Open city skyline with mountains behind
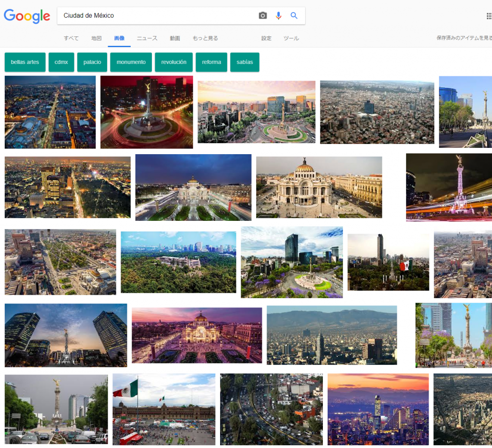The image size is (492, 448). [x=332, y=335]
